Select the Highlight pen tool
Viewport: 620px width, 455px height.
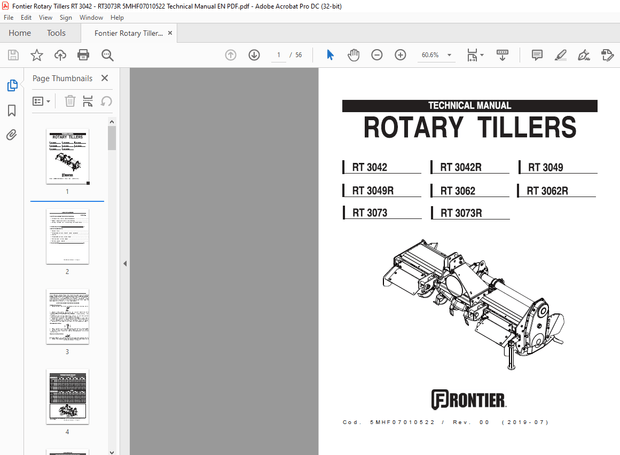[x=561, y=55]
